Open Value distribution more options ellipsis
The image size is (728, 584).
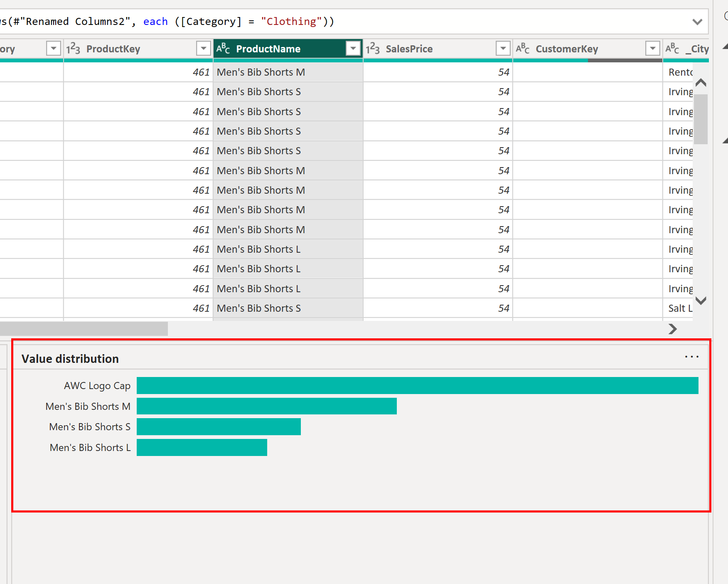point(691,357)
